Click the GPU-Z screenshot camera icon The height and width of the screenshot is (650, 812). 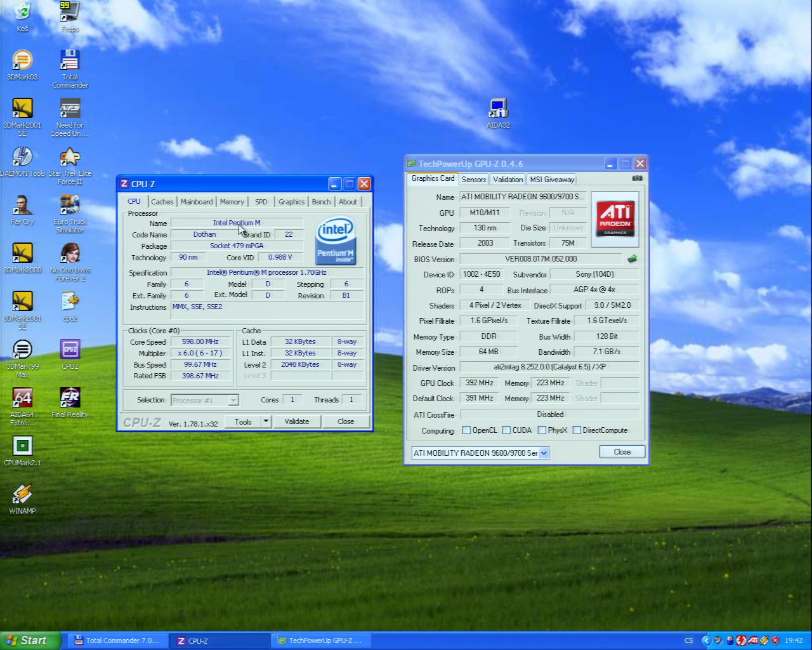(637, 178)
